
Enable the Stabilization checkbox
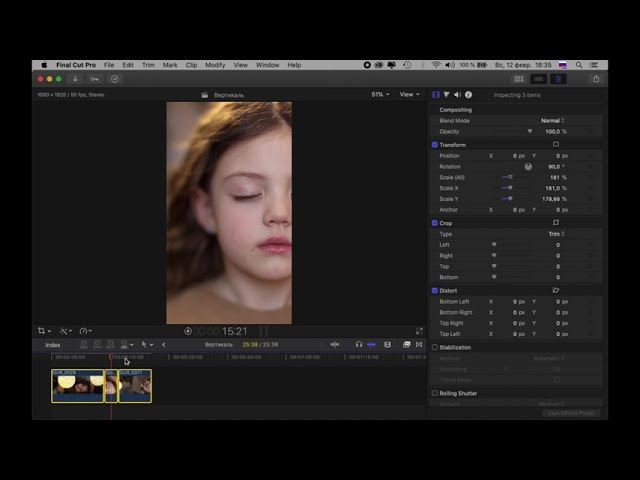tap(436, 348)
